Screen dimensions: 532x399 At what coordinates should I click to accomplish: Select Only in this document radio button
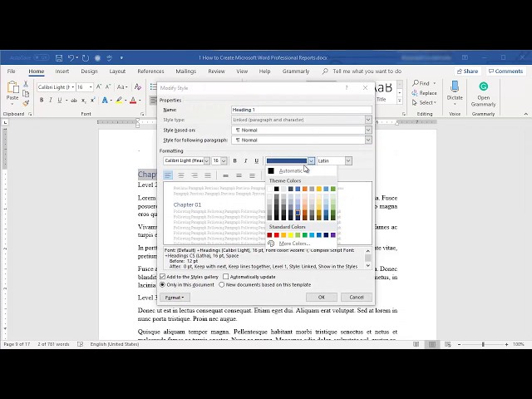coord(163,285)
